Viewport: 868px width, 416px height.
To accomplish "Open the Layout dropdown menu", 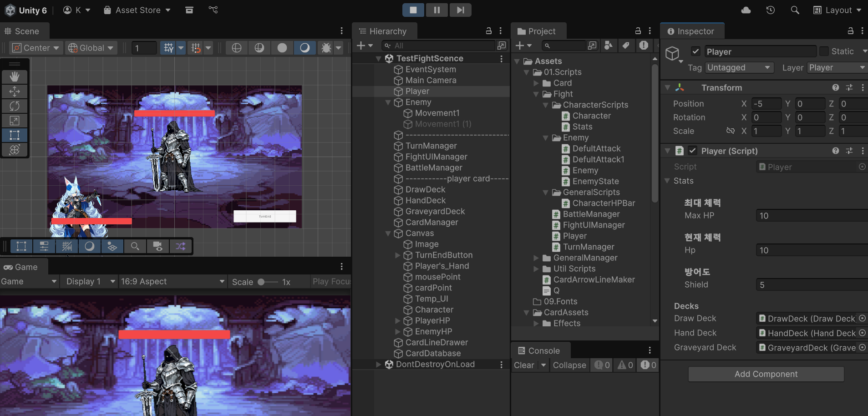I will coord(837,10).
